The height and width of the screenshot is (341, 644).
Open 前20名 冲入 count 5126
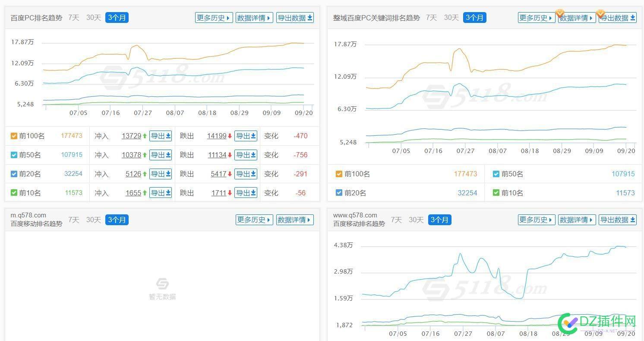(x=133, y=174)
